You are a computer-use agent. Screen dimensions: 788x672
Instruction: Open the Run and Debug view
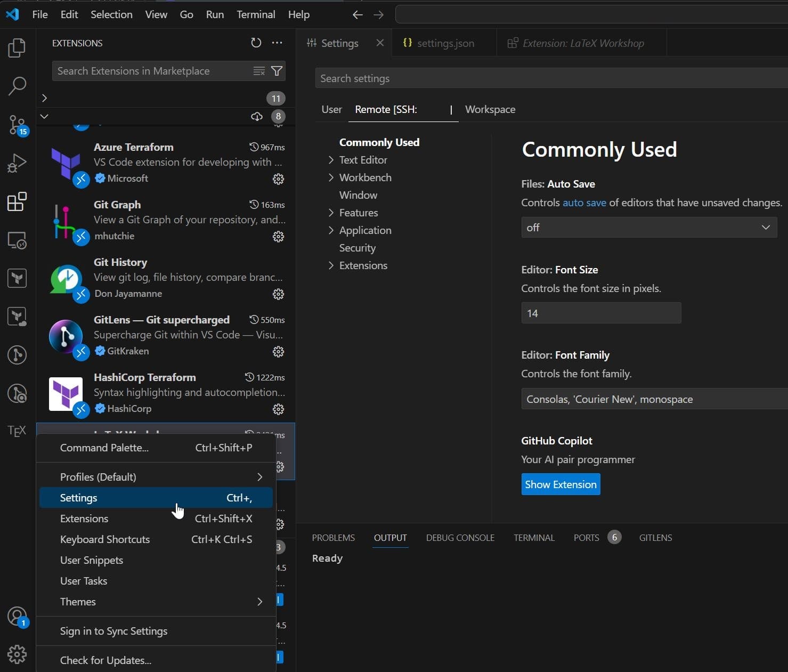click(17, 163)
